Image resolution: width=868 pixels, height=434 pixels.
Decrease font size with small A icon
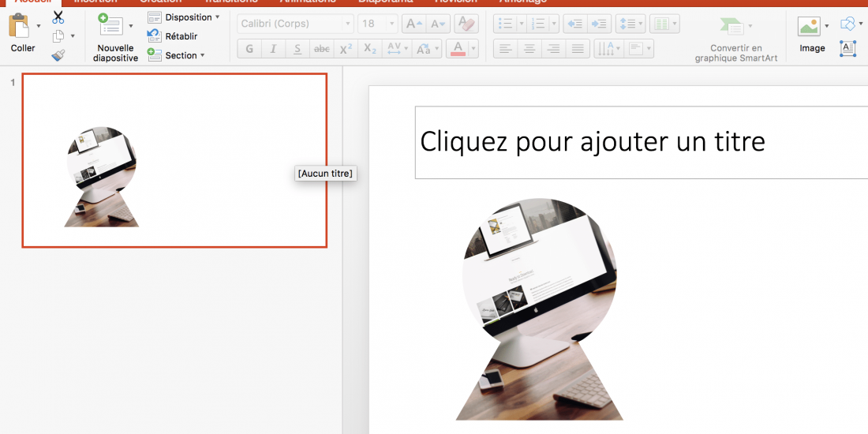click(439, 24)
